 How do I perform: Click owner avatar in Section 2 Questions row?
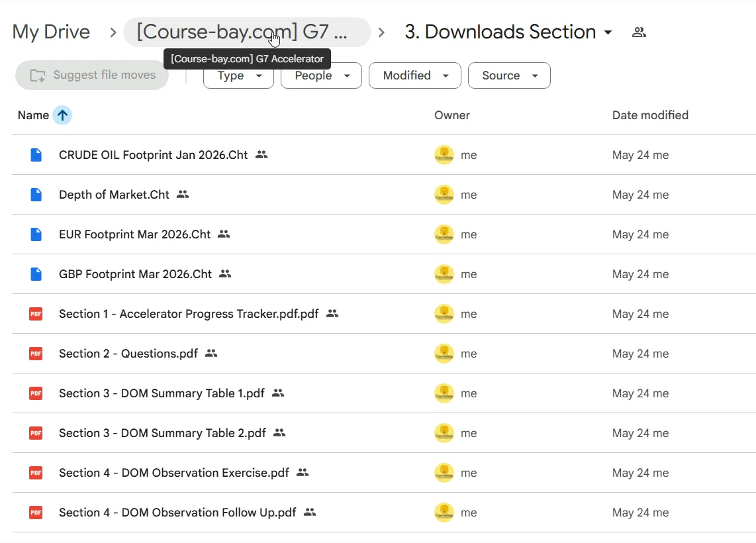[444, 354]
